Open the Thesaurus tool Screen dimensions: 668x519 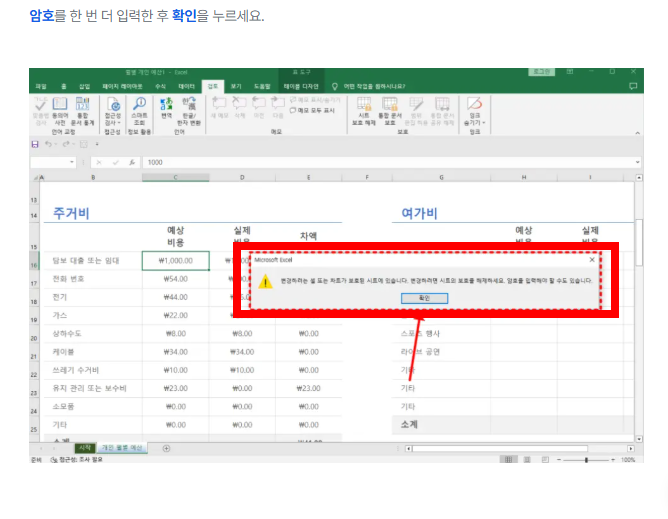[x=60, y=104]
